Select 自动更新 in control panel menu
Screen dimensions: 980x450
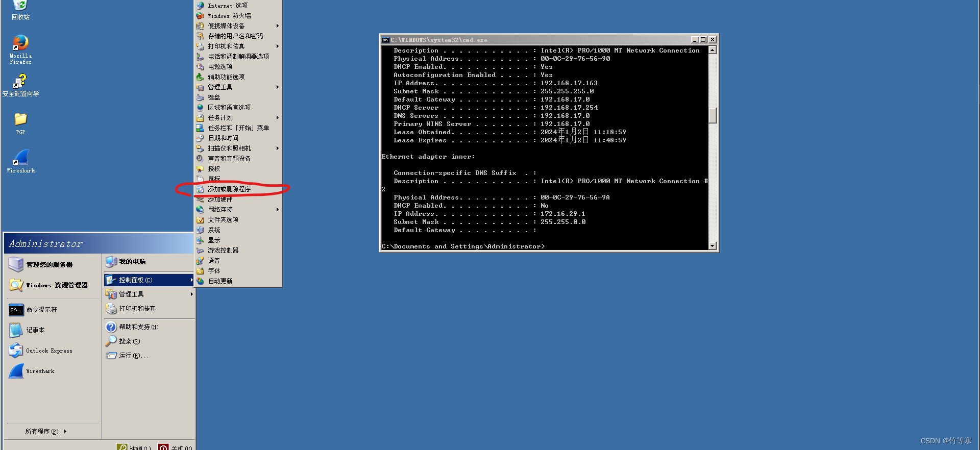coord(238,281)
